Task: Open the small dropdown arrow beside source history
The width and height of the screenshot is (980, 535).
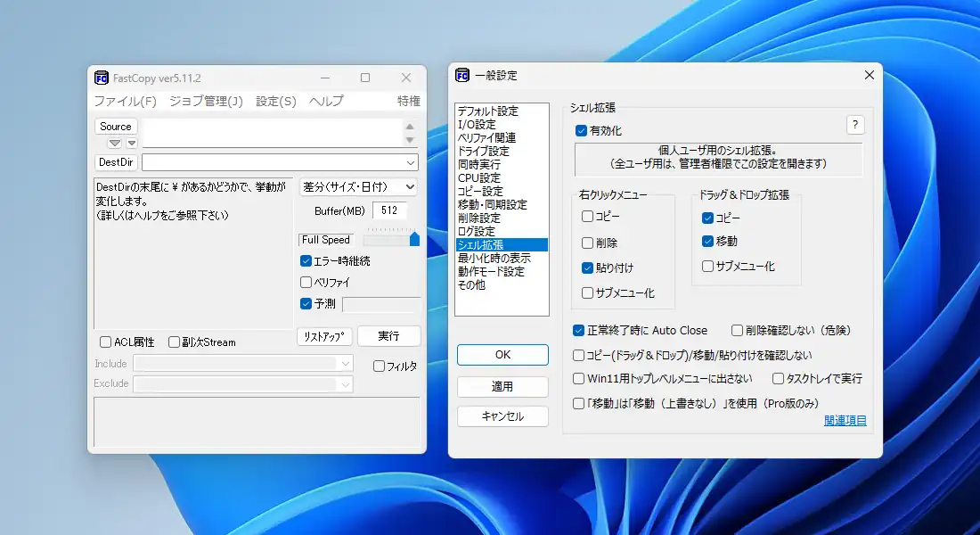Action: (131, 144)
